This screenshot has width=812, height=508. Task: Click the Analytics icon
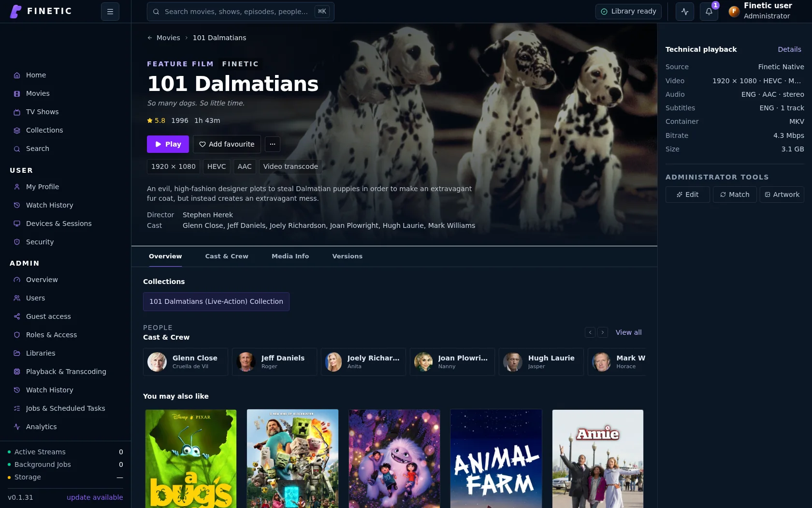pos(17,427)
